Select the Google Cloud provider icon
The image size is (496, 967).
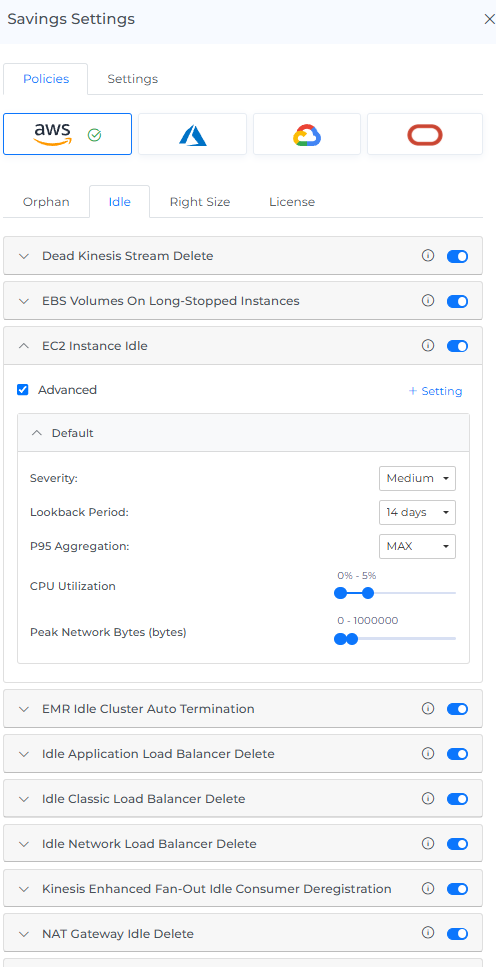(x=307, y=134)
